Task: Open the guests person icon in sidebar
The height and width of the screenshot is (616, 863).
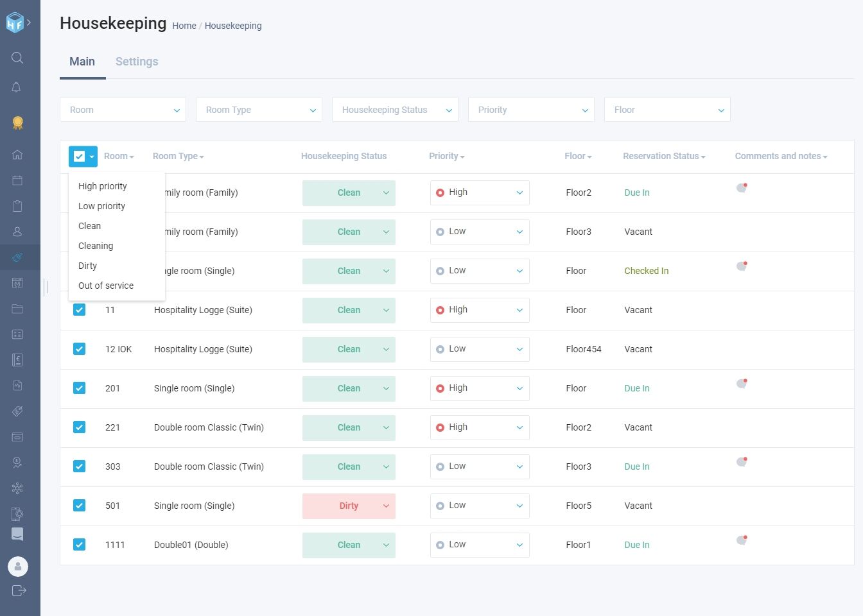Action: (17, 232)
